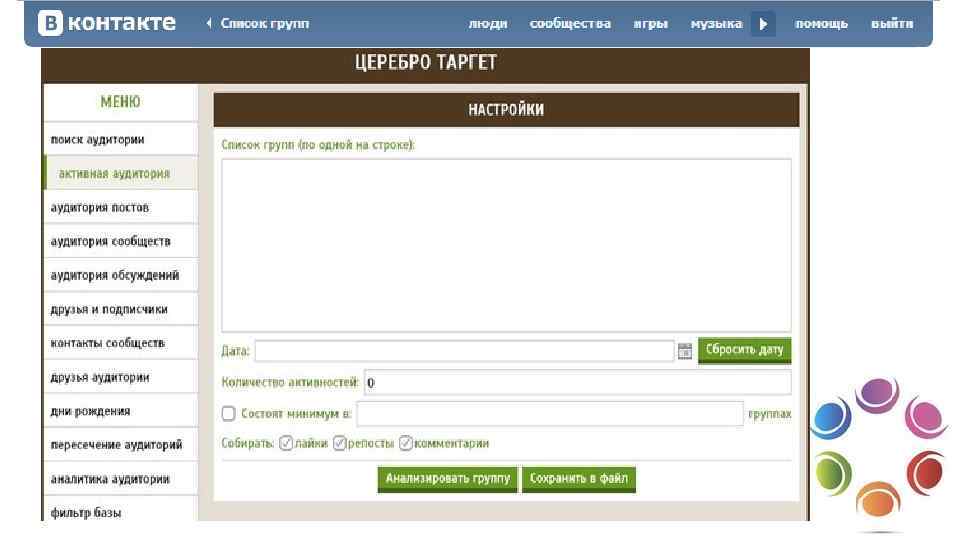Select активная аудитория menu item
The height and width of the screenshot is (540, 960).
click(x=121, y=173)
